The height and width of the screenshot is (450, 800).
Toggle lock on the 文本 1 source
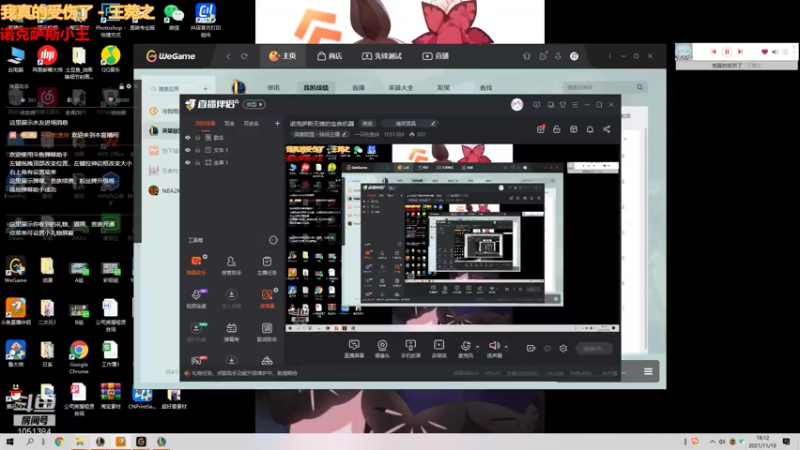(197, 150)
